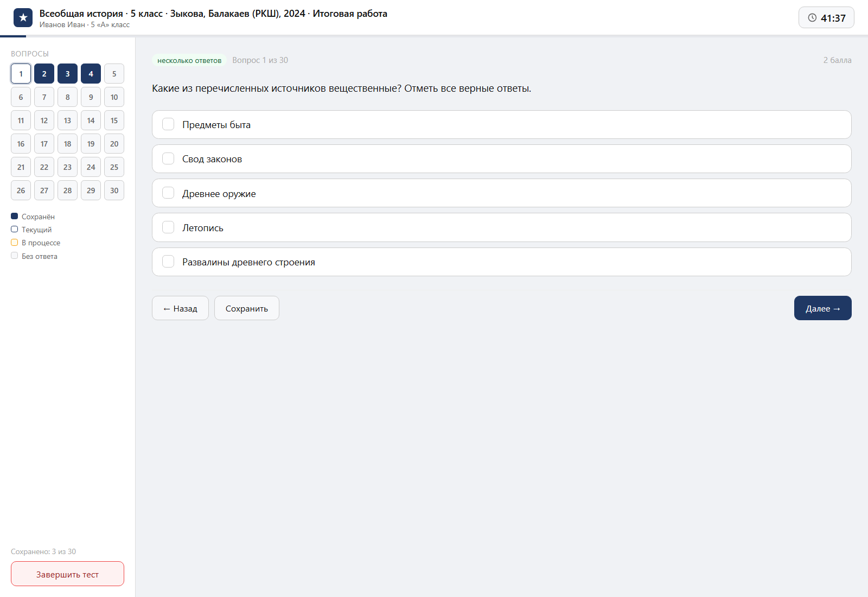Proceed using the 'Далее' button
The width and height of the screenshot is (868, 597).
(x=823, y=308)
